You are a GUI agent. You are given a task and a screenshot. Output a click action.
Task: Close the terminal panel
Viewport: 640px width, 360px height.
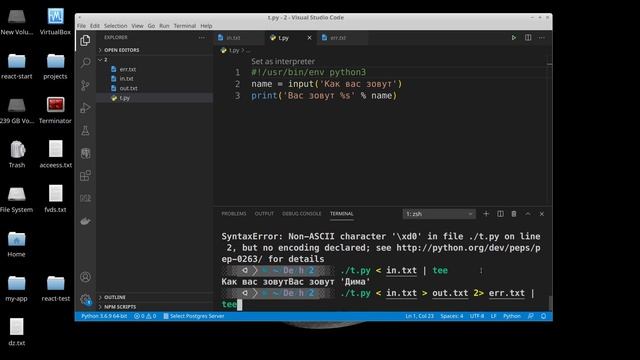[x=542, y=214]
